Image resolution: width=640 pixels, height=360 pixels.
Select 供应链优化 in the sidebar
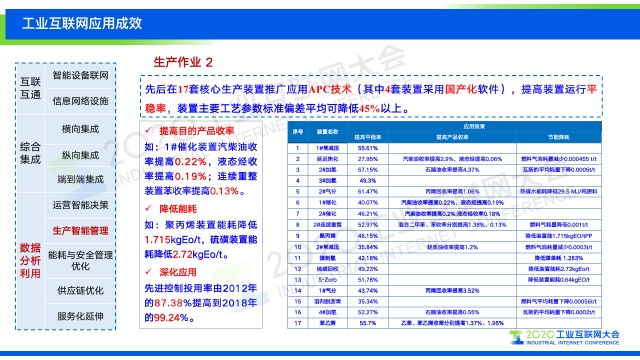click(80, 291)
